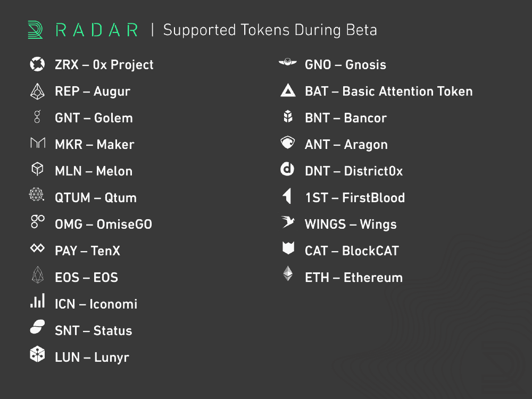Select the 'DNT – District0x' label
The width and height of the screenshot is (532, 399).
tap(354, 171)
